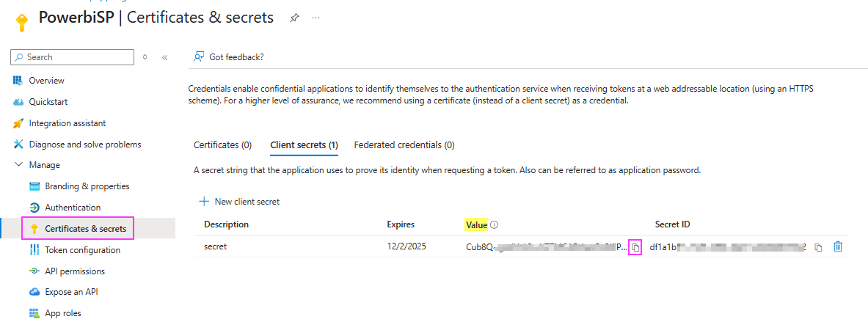The width and height of the screenshot is (868, 322).
Task: Collapse the Manage section chevron
Action: tap(18, 165)
